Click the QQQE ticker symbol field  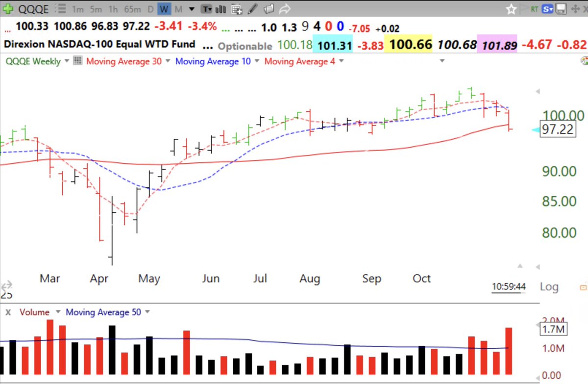[32, 9]
